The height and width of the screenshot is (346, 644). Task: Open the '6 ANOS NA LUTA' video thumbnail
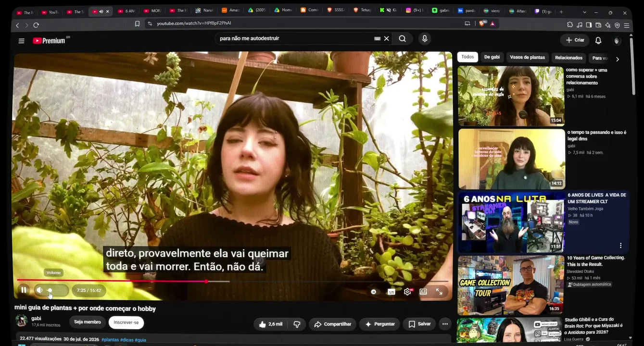tap(511, 222)
